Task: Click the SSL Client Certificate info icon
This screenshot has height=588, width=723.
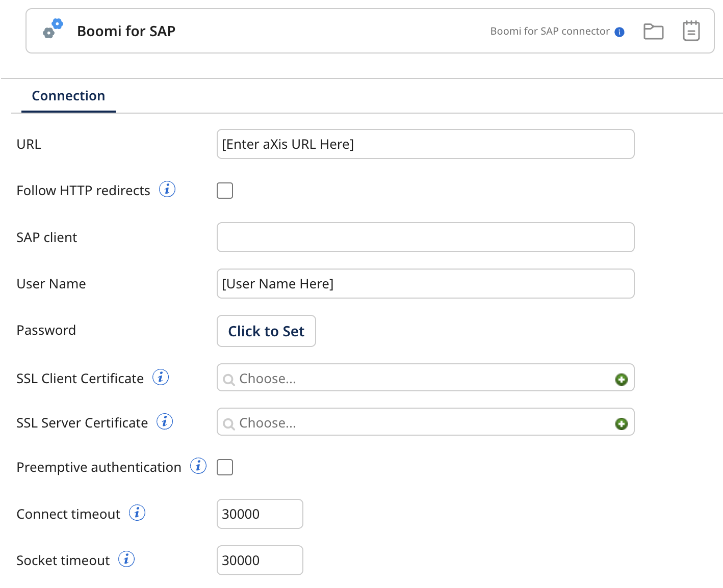Action: pos(161,377)
